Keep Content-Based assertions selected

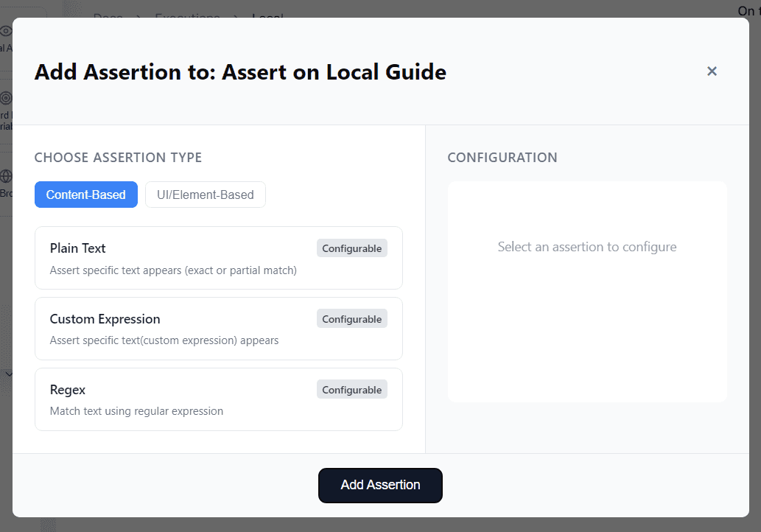85,195
